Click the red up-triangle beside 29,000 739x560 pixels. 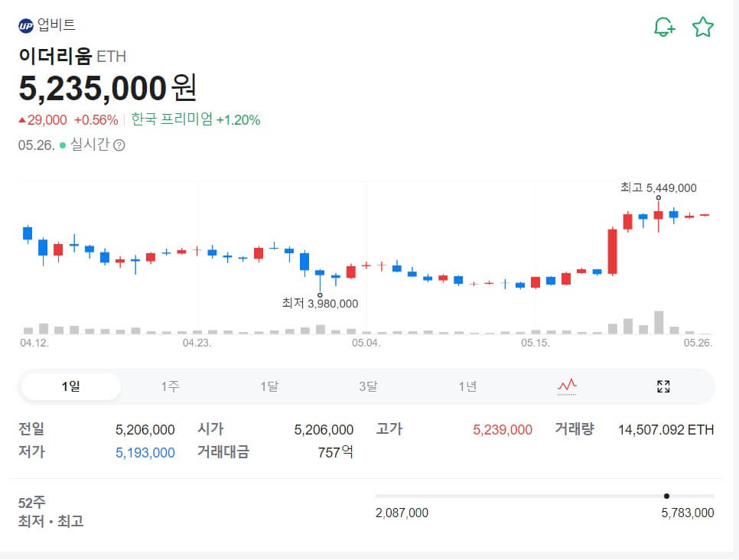click(24, 119)
